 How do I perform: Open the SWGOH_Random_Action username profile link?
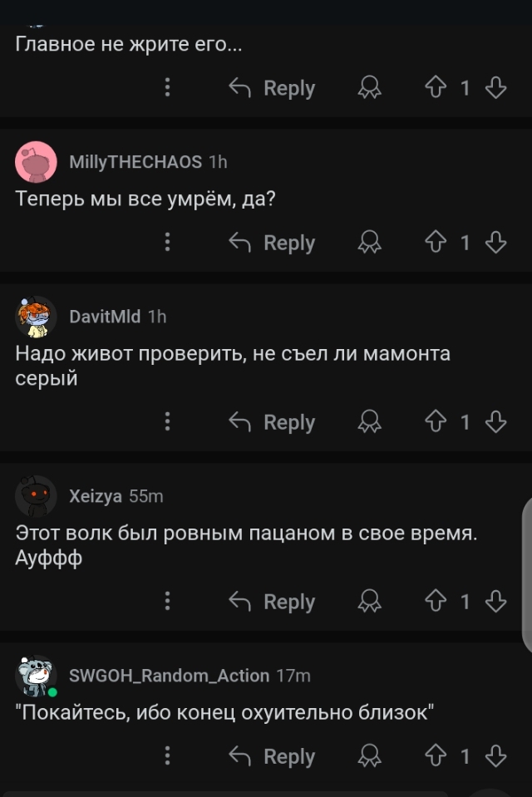coord(169,676)
